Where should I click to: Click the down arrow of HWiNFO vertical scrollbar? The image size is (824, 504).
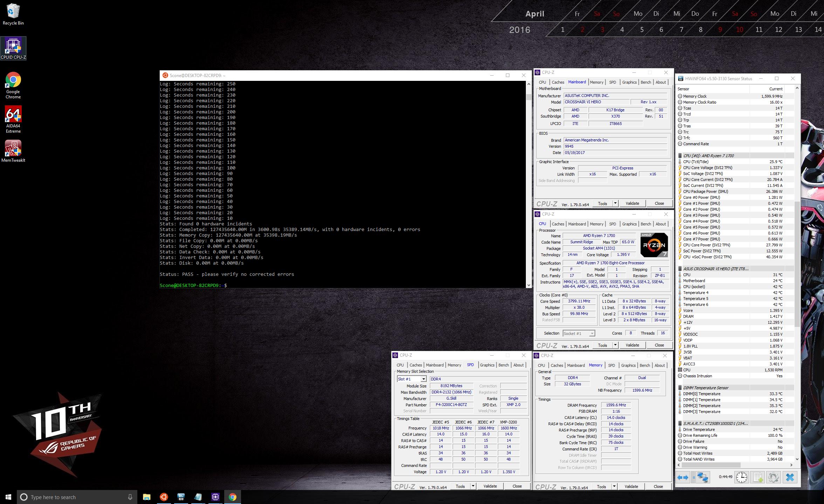797,459
